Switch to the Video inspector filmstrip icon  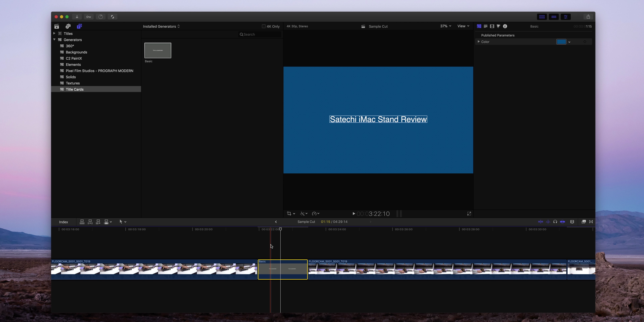[x=492, y=26]
